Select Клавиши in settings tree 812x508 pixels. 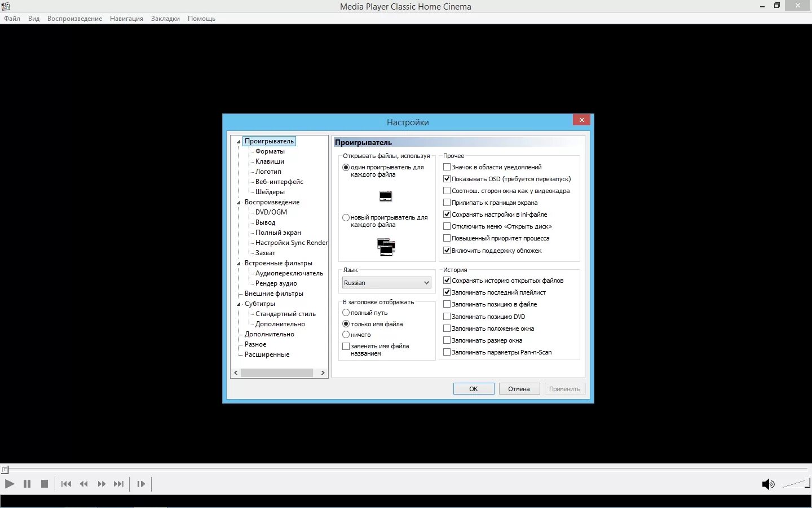pyautogui.click(x=270, y=161)
